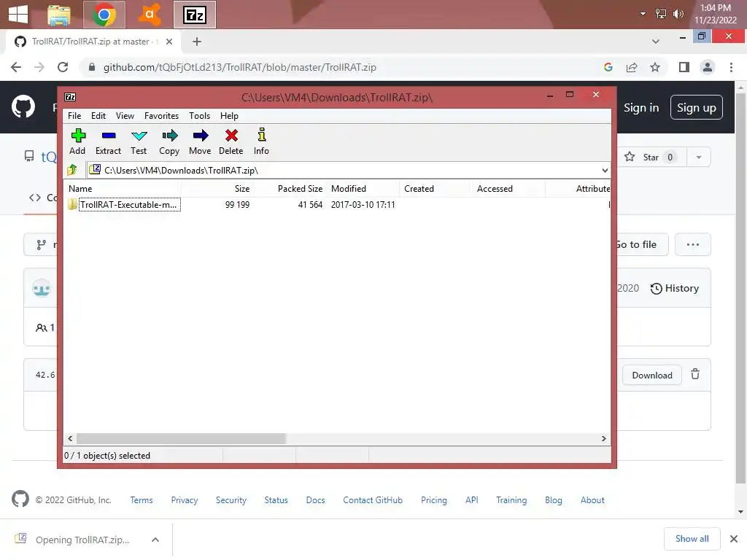Click the Security footer link

pyautogui.click(x=231, y=500)
